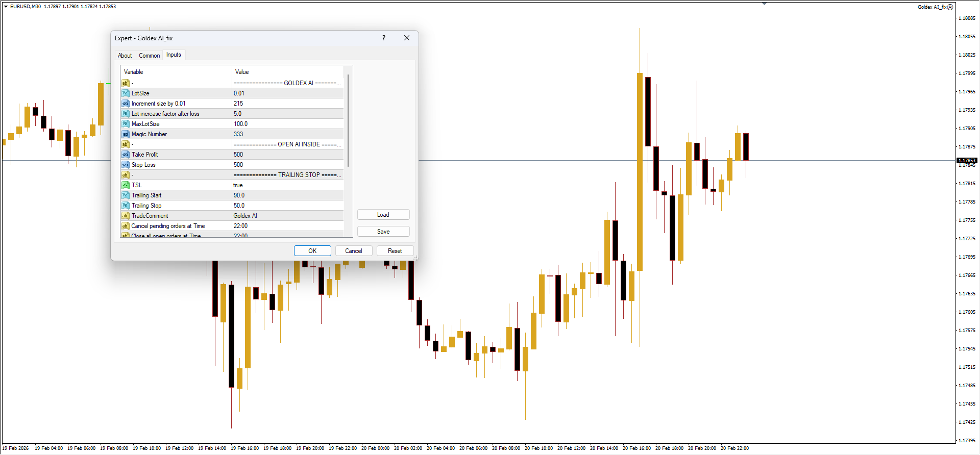Screen dimensions: 980x455
Task: Click the Trailing Start double icon
Action: [125, 195]
